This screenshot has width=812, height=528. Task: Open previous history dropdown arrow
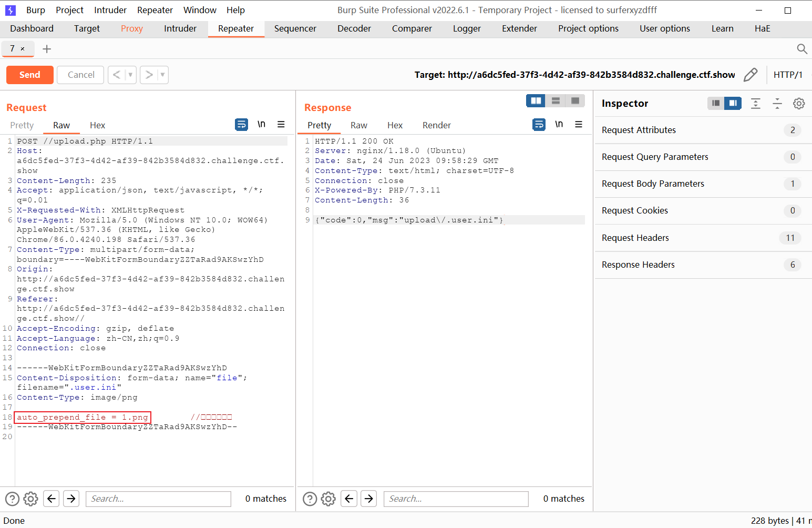131,75
